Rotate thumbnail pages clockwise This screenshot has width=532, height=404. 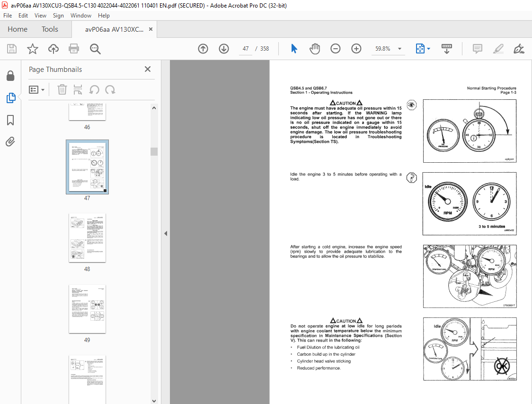pos(110,90)
